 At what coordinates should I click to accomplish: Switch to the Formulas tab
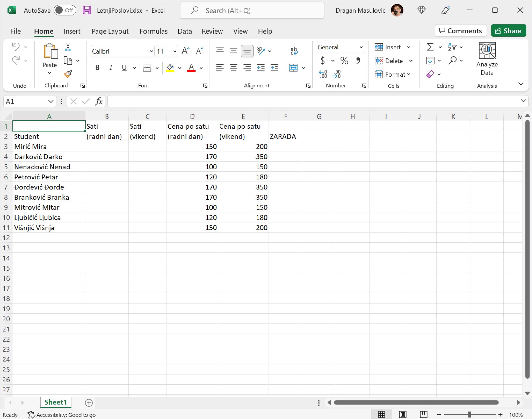pyautogui.click(x=153, y=31)
